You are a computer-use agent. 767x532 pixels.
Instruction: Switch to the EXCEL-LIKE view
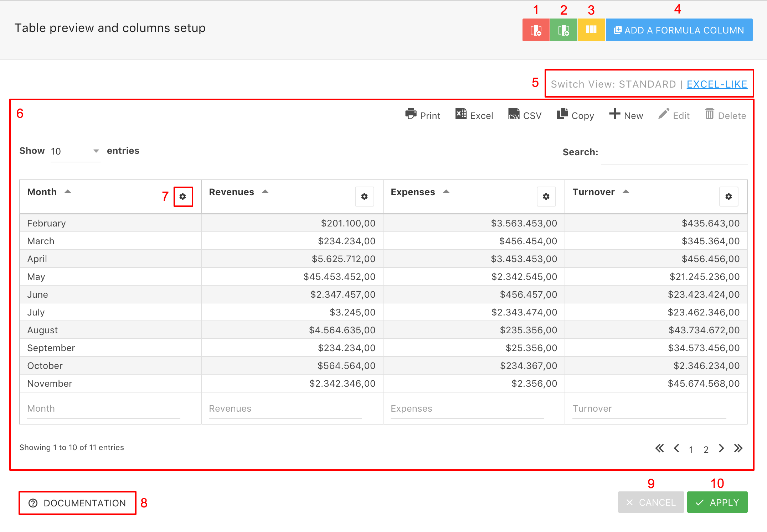pos(717,84)
